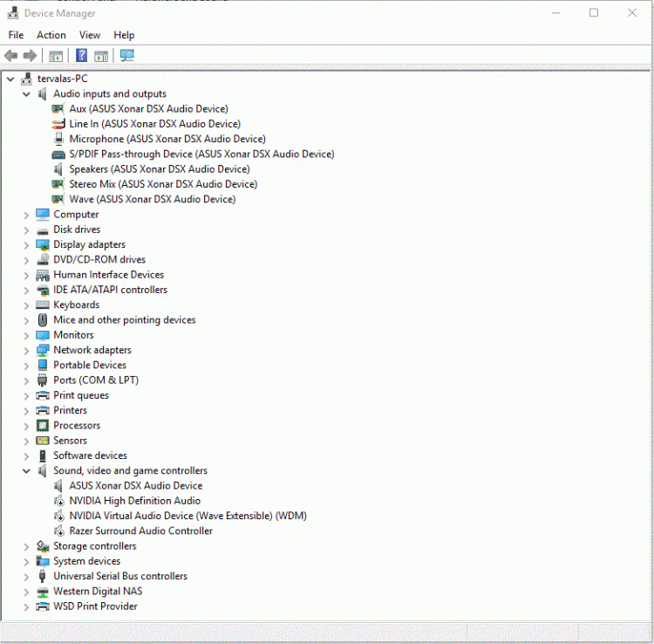Select Aux (ASUS Xonar DSX Audio Device)

[x=148, y=109]
